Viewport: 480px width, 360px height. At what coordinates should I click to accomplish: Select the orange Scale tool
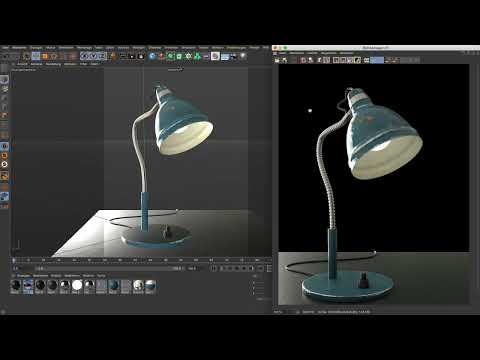[x=45, y=56]
